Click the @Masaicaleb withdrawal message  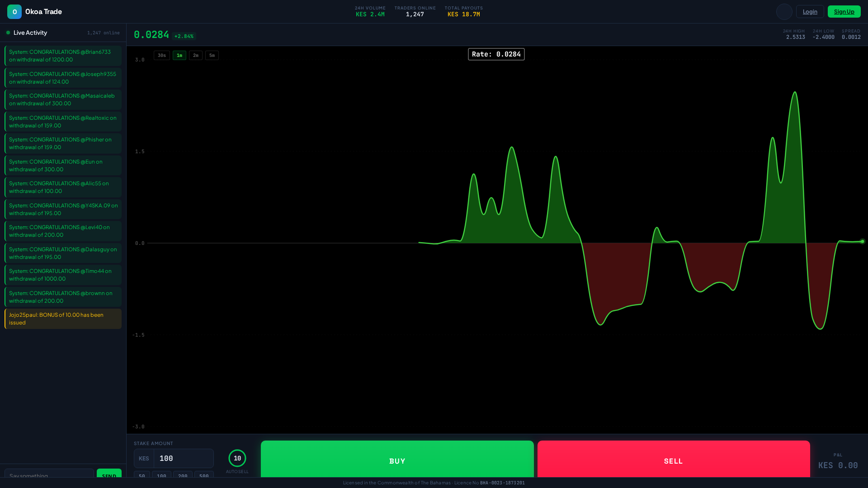[x=63, y=99]
